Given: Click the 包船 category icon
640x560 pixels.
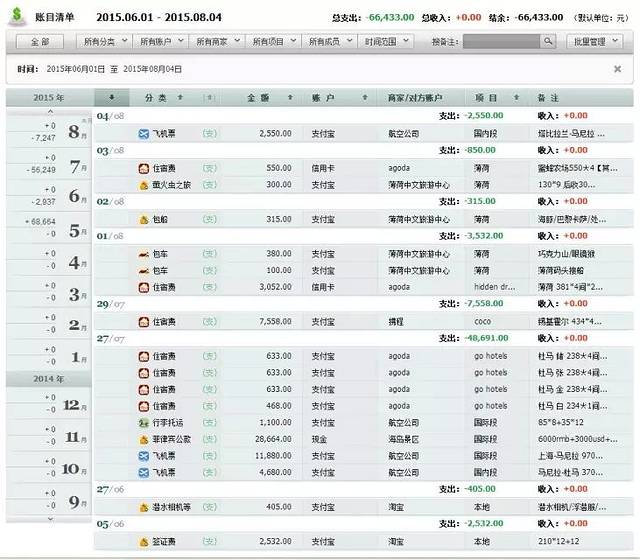Looking at the screenshot, I should click(x=144, y=219).
